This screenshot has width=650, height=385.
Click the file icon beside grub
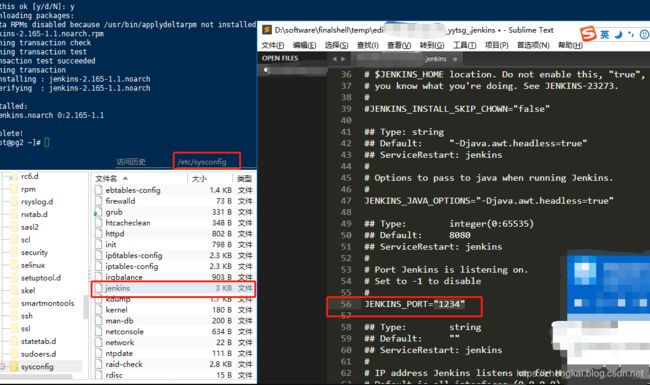click(98, 212)
